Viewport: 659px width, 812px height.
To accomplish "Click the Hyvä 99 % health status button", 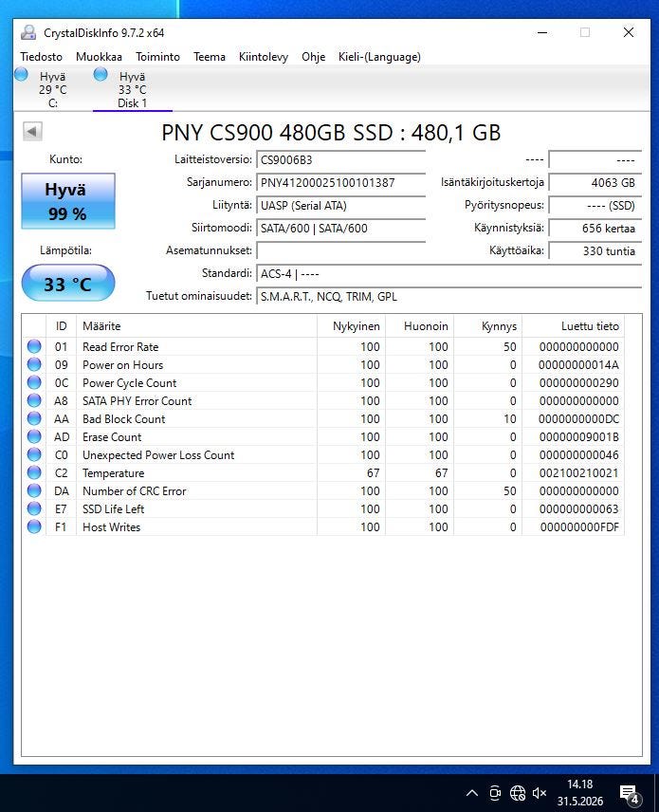I will pyautogui.click(x=68, y=201).
